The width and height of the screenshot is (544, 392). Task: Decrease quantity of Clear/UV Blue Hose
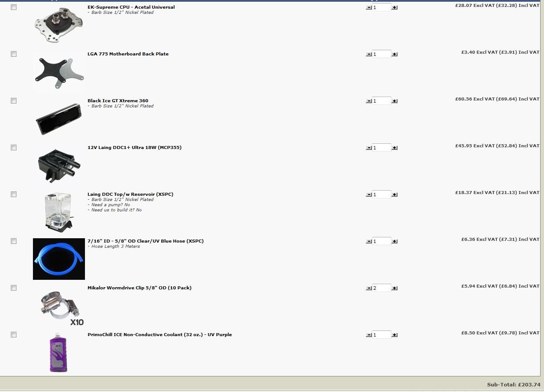pos(369,241)
